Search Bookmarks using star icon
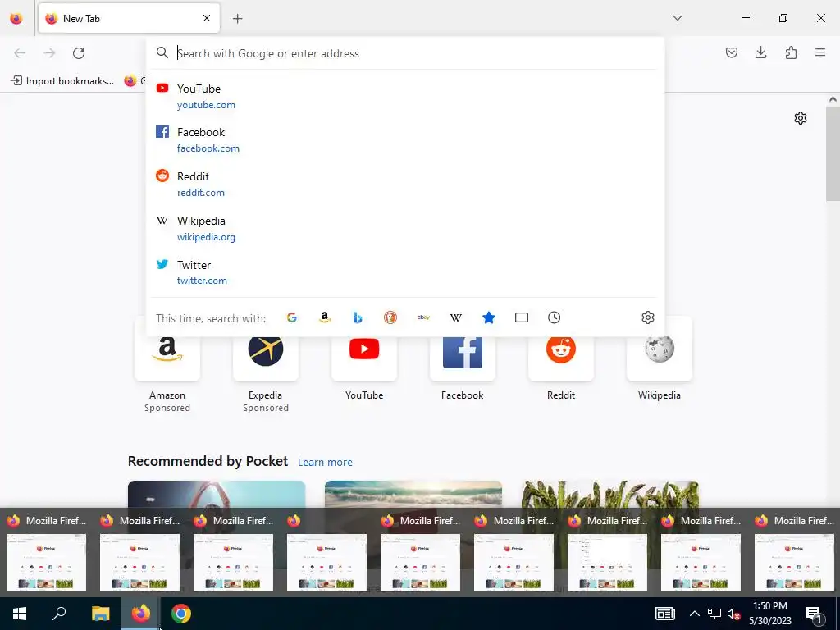840x630 pixels. tap(489, 317)
